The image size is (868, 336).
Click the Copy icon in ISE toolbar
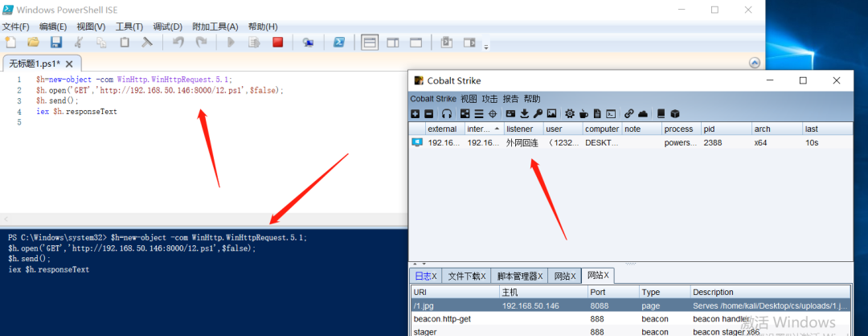102,42
